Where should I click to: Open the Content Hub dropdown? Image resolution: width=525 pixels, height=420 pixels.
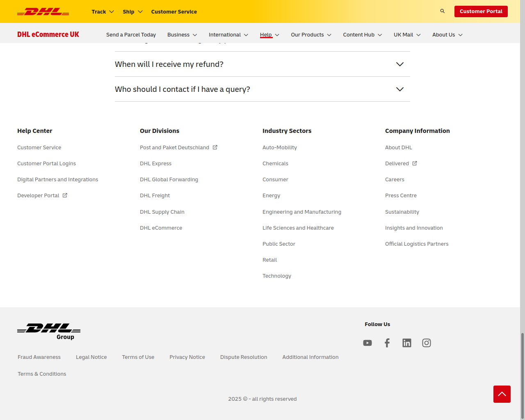click(363, 35)
